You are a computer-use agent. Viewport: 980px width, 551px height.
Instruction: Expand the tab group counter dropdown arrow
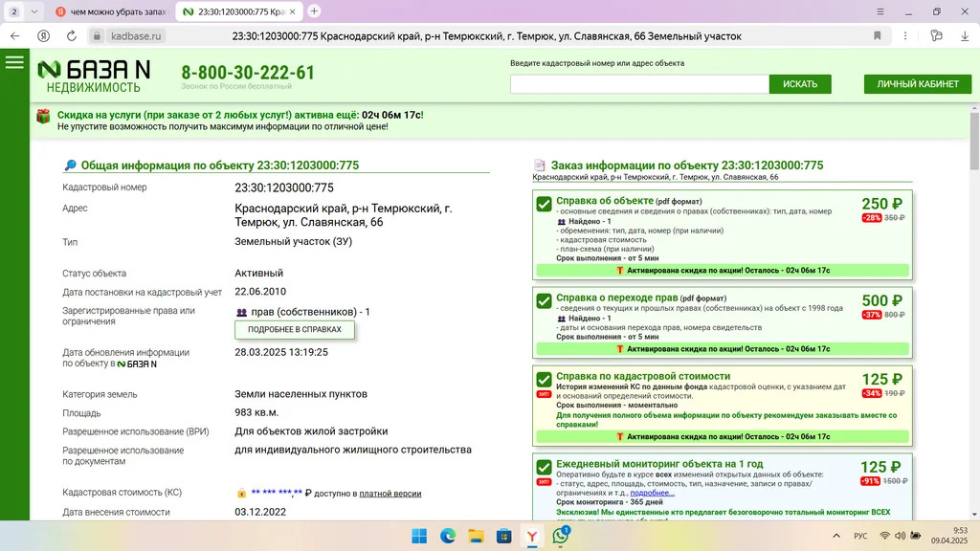[x=34, y=11]
